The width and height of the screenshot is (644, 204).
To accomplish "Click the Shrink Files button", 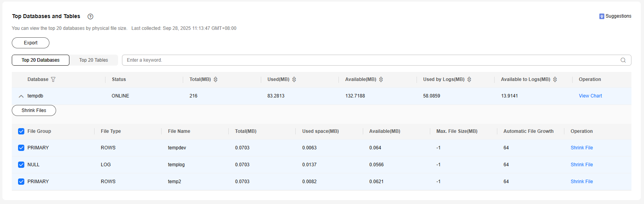I will 34,110.
